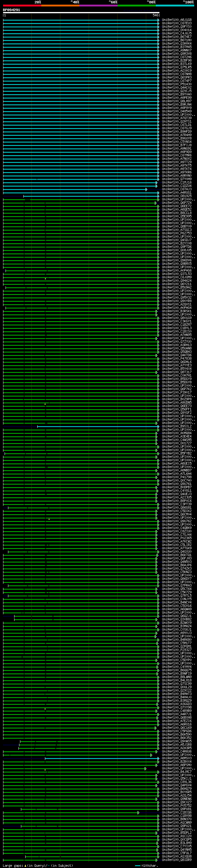
Task: Click the UniRef100_B5FYB2 label
Action: click(177, 454)
